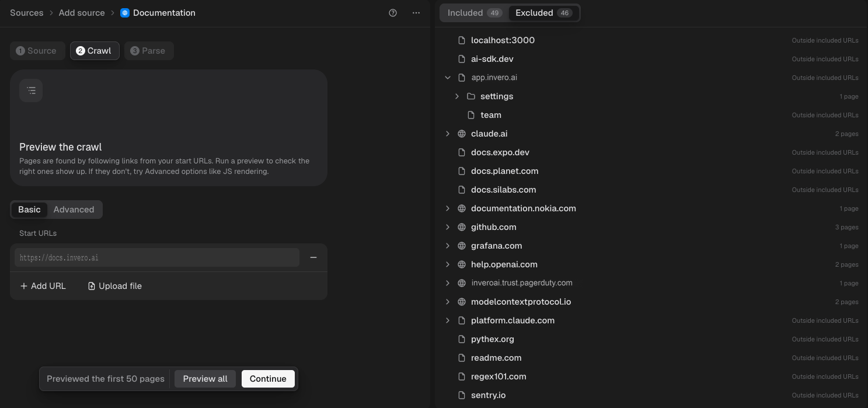Open the help question-mark icon
Viewport: 868px width, 408px height.
[393, 13]
